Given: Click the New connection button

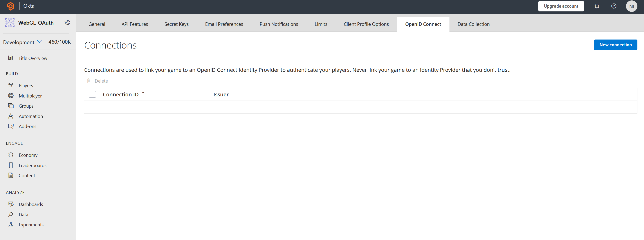Looking at the screenshot, I should pos(615,45).
